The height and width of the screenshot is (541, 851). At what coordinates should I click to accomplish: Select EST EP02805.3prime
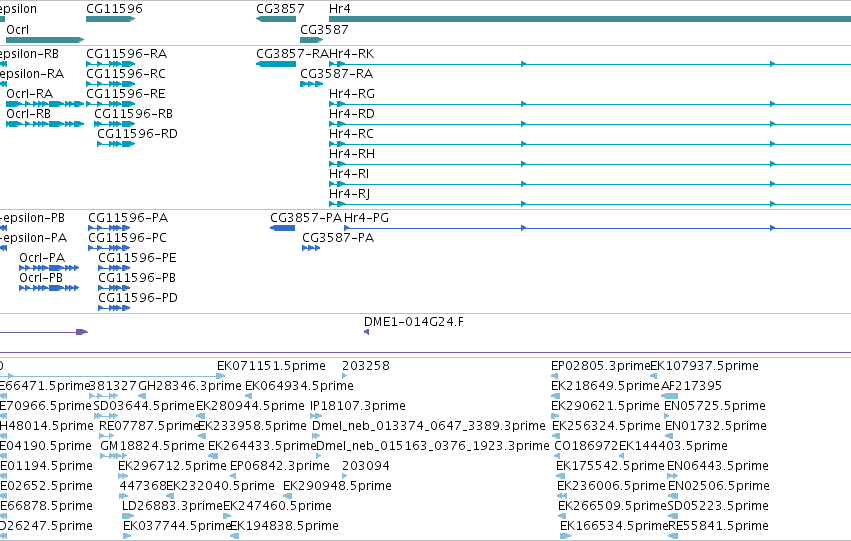pos(600,366)
